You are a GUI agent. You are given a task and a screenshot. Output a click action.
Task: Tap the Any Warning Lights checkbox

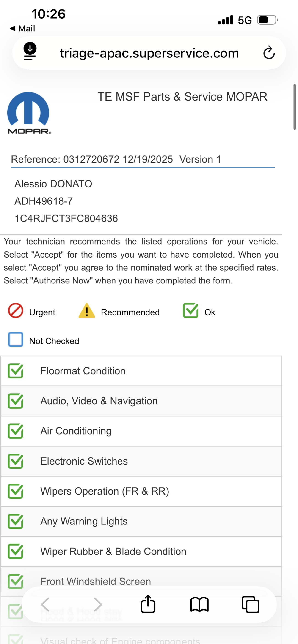pyautogui.click(x=16, y=521)
